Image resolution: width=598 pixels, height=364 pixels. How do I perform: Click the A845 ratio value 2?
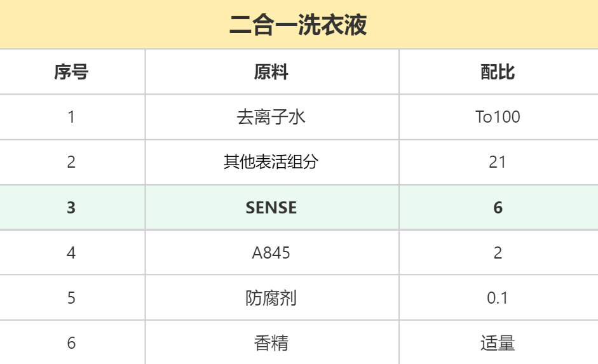point(498,253)
